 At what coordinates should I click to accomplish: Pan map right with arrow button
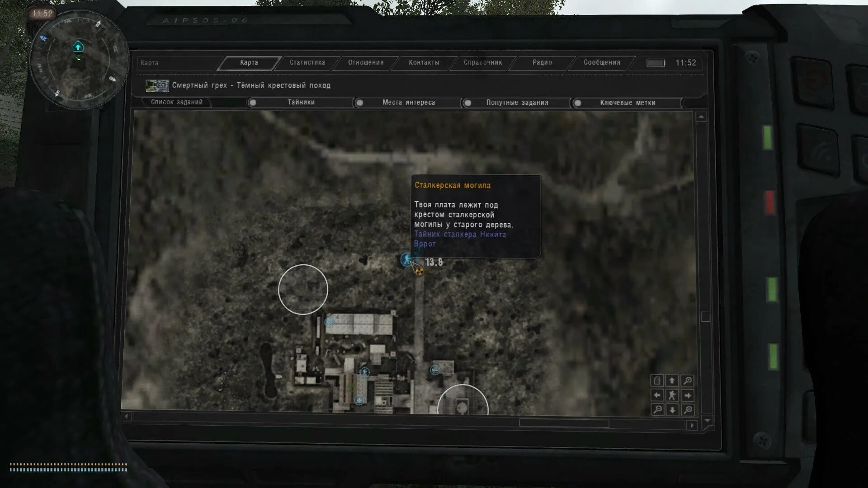point(688,395)
